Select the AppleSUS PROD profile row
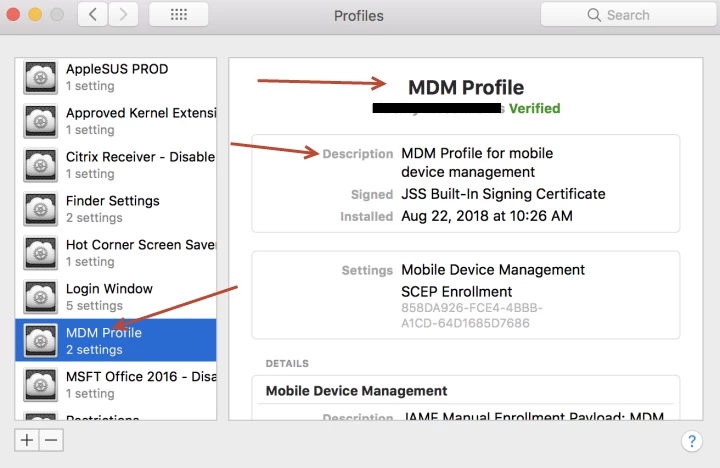Image resolution: width=720 pixels, height=468 pixels. click(x=116, y=77)
